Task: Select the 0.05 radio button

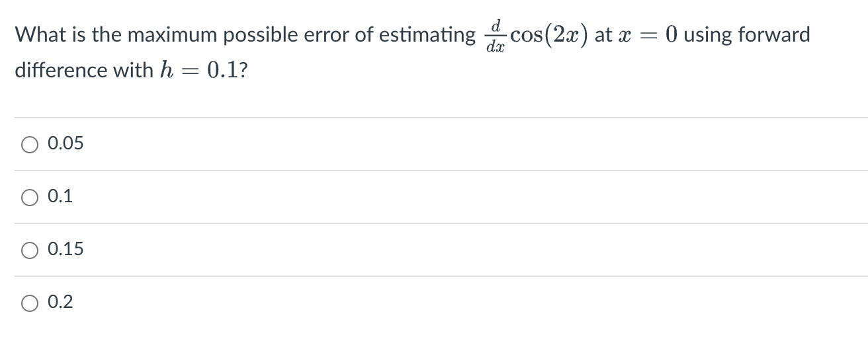Action: (x=30, y=144)
